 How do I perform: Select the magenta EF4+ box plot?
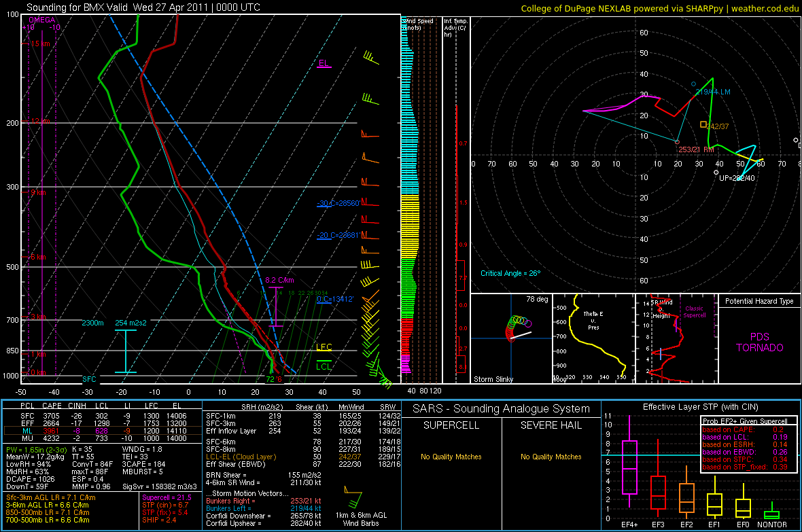(629, 462)
